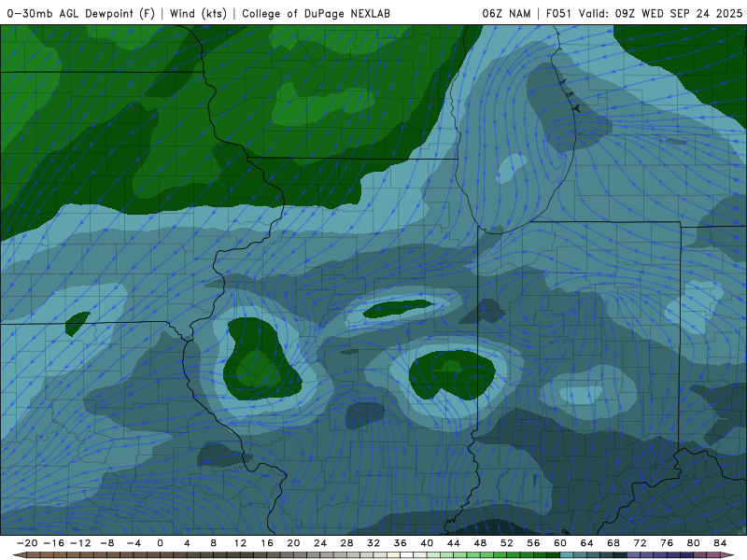Click the "F051" forecast hour text

click(x=558, y=14)
